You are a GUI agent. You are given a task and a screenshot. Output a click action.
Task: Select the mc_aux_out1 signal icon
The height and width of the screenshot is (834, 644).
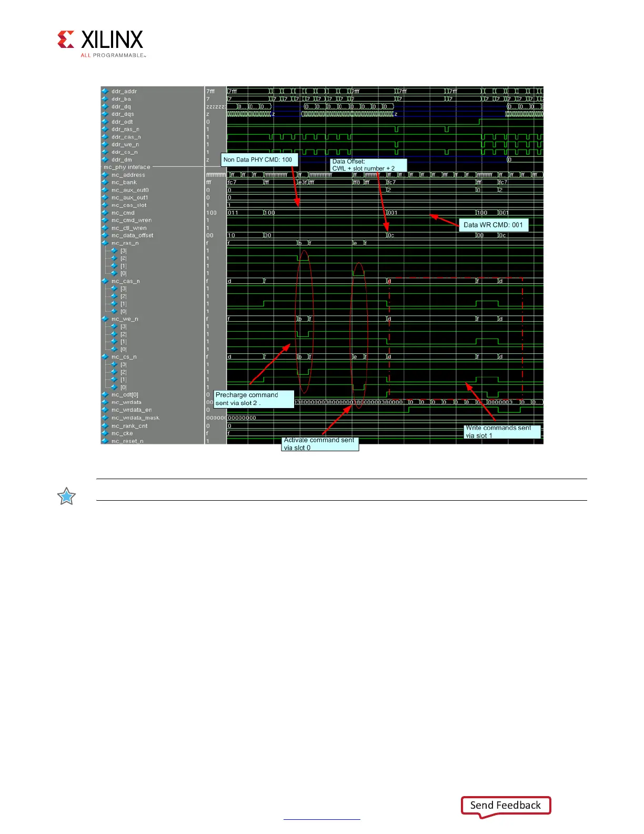pos(105,197)
